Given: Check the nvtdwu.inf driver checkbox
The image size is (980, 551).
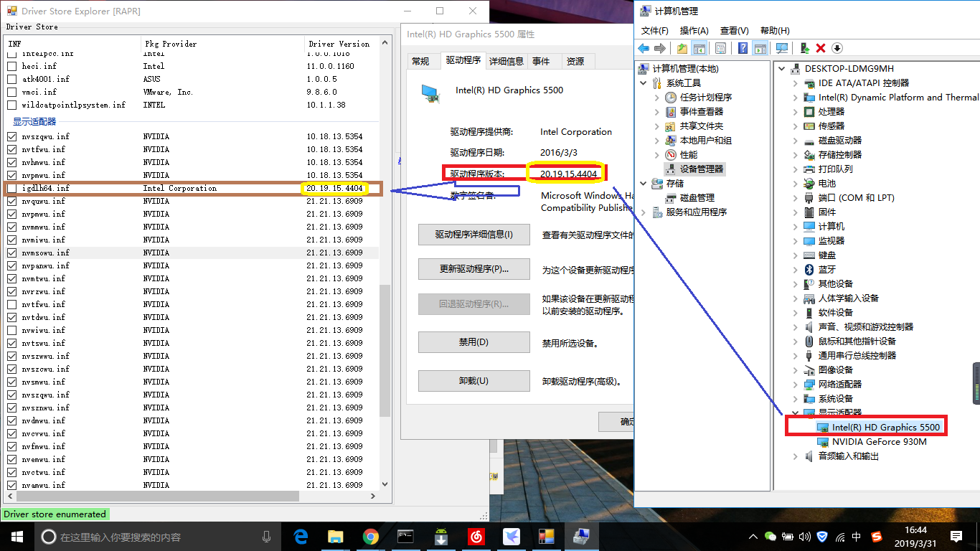Looking at the screenshot, I should pyautogui.click(x=12, y=317).
